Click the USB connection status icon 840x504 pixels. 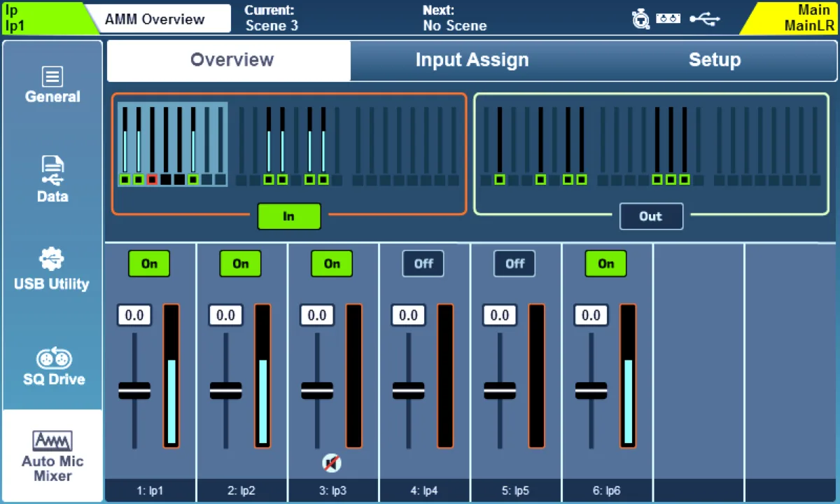(x=704, y=20)
